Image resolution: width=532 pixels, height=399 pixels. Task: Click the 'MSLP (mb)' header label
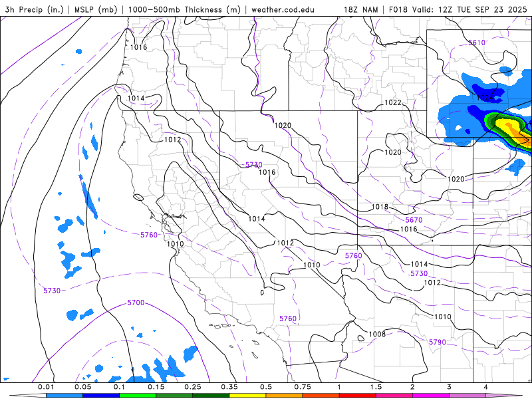point(96,9)
